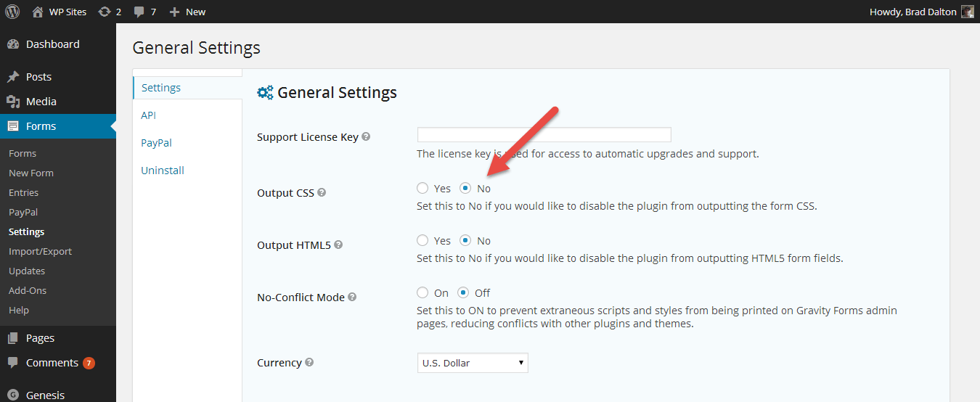Click the Comments bubble icon in the sidebar
Screen dimensions: 980x402
point(13,363)
